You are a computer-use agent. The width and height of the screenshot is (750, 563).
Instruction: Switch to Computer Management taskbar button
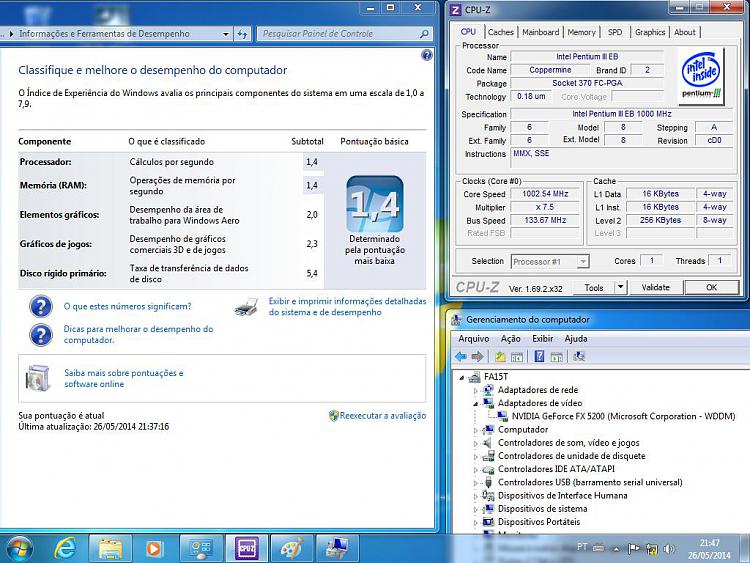(x=337, y=548)
